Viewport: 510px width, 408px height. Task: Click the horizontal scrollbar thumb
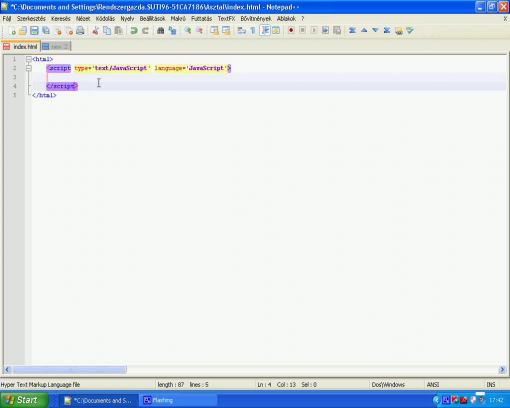point(69,369)
